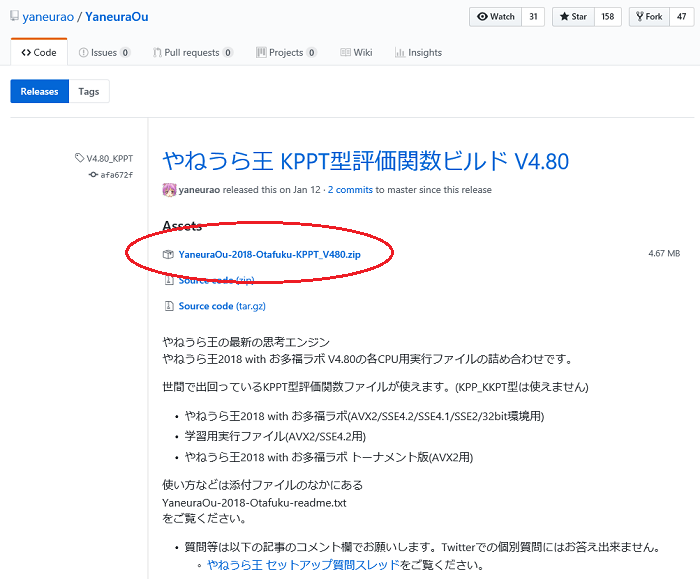This screenshot has height=579, width=700.
Task: Click the package icon beside the zip asset
Action: pos(168,254)
